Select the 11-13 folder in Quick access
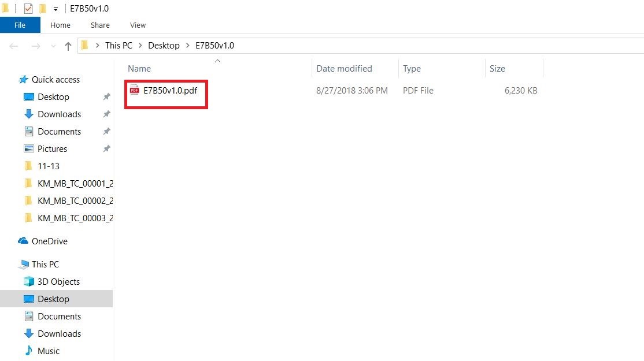The width and height of the screenshot is (644, 361). click(49, 166)
